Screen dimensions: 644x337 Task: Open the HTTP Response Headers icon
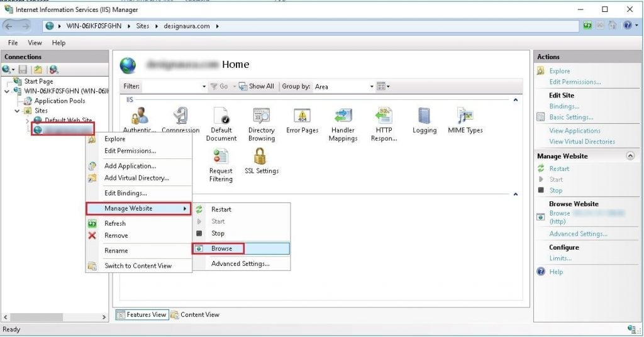[x=384, y=124]
